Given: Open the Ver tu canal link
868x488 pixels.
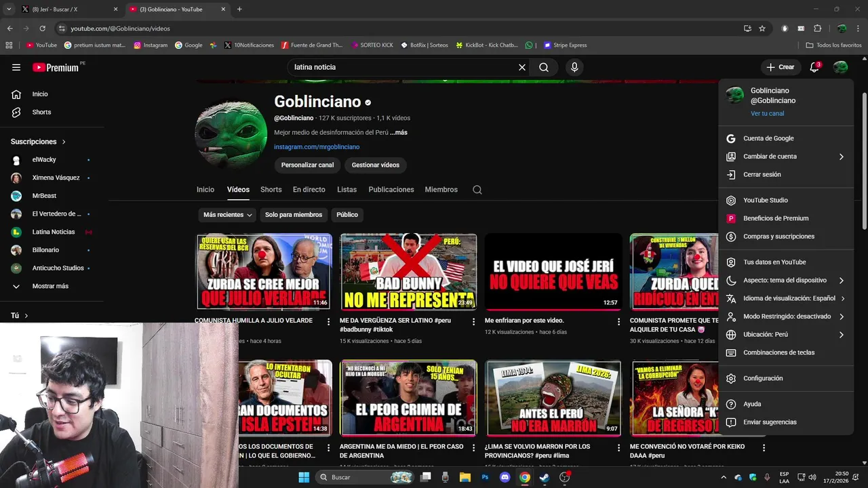Looking at the screenshot, I should point(767,114).
